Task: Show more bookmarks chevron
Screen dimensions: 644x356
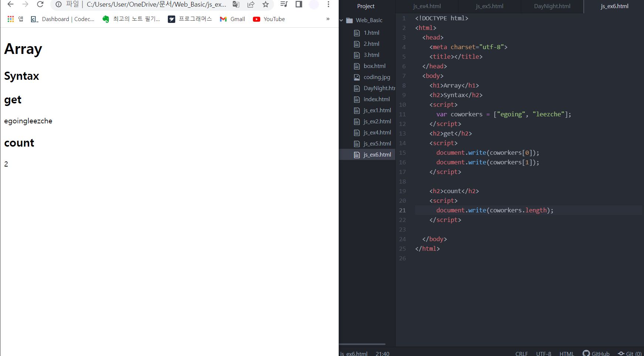Action: click(x=328, y=19)
